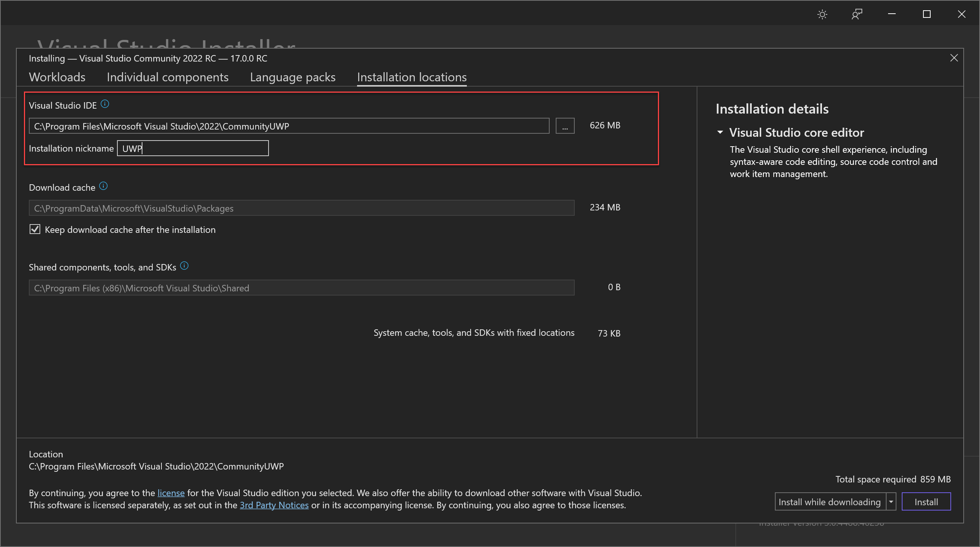Open the Language packs tab
This screenshot has width=980, height=547.
coord(292,77)
